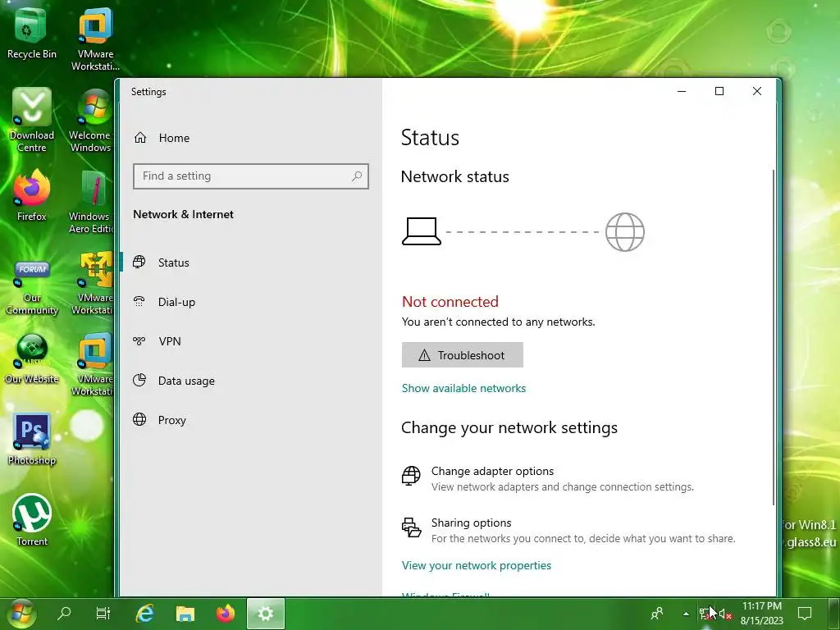The height and width of the screenshot is (630, 840).
Task: Select the Photoshop desktop icon
Action: (x=32, y=440)
